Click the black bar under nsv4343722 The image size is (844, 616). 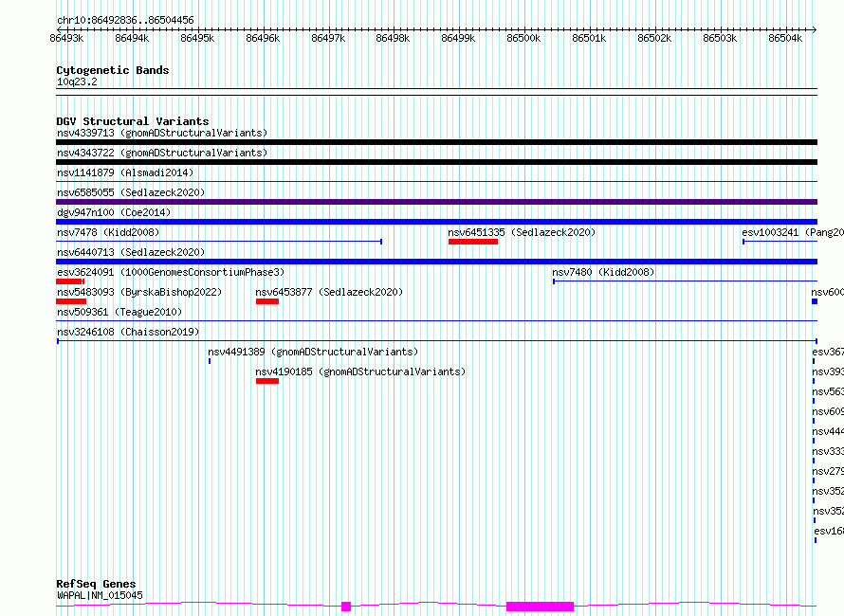pos(436,162)
